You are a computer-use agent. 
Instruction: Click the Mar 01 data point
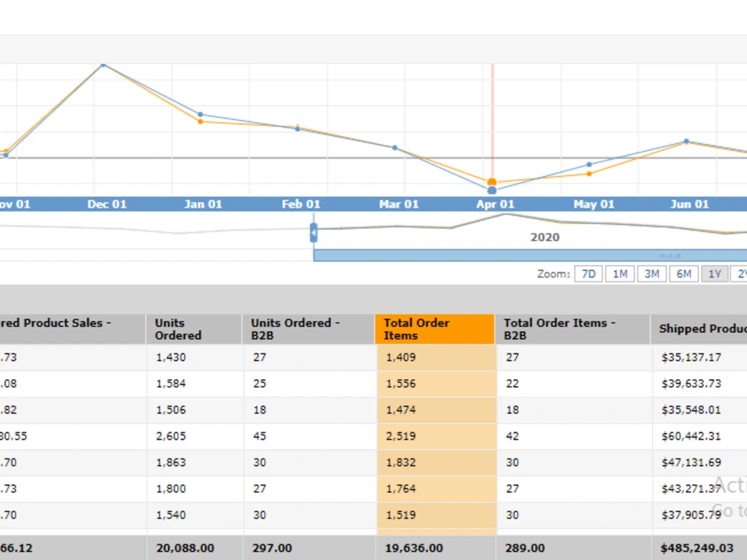395,148
